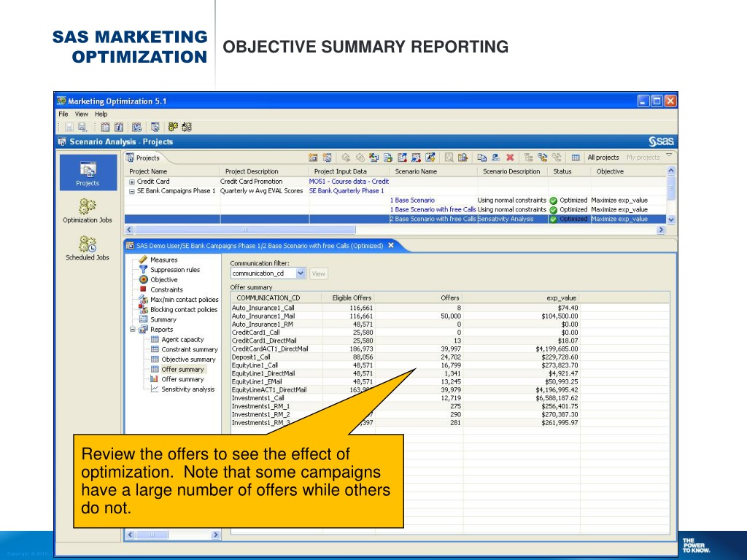Open the Constraint summary report

189,349
